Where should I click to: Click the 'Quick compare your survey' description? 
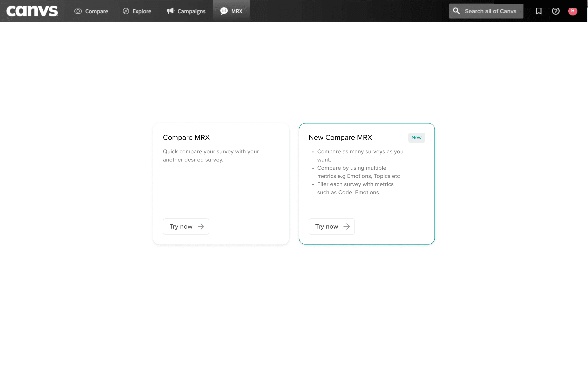211,156
